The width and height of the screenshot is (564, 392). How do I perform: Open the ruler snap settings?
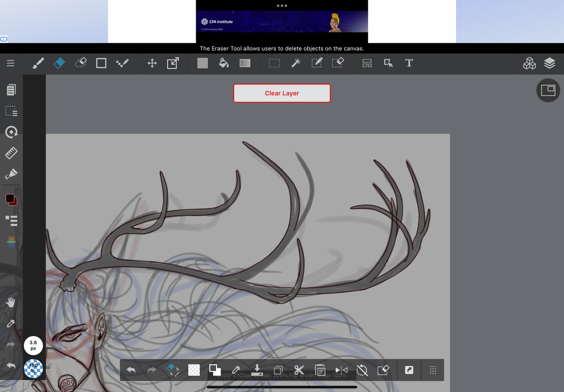coord(11,153)
